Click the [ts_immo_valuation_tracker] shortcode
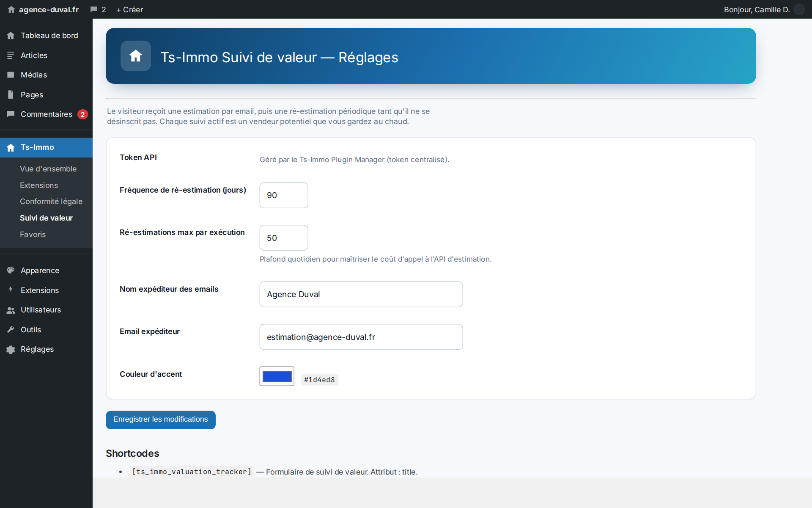 [192, 472]
